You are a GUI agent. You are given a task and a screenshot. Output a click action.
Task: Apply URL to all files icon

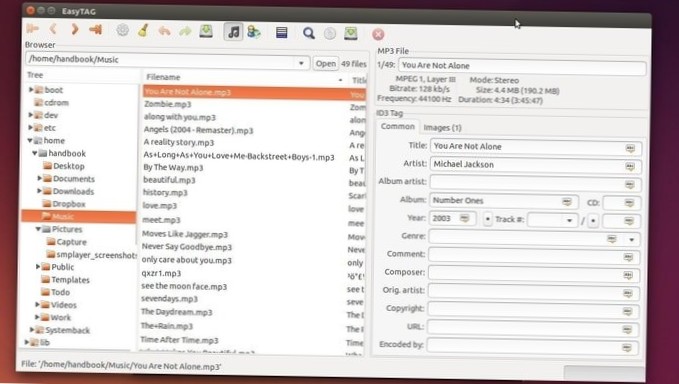(x=627, y=329)
